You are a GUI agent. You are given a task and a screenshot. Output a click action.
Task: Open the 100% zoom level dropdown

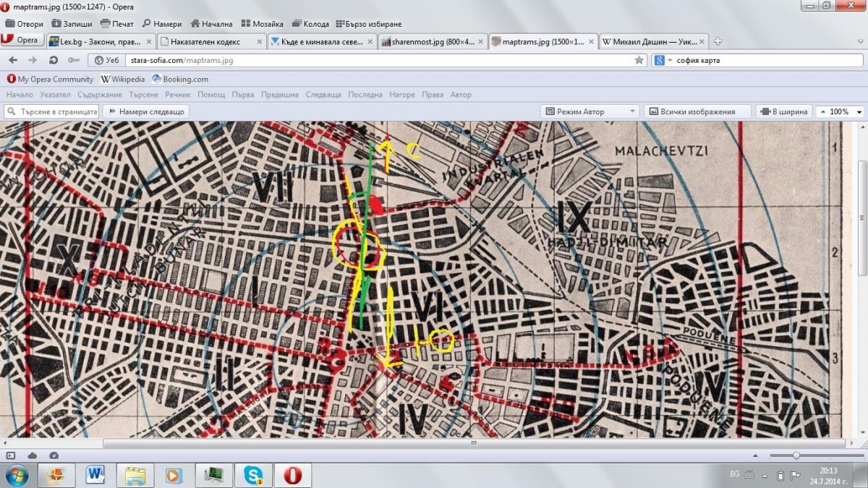[x=841, y=111]
